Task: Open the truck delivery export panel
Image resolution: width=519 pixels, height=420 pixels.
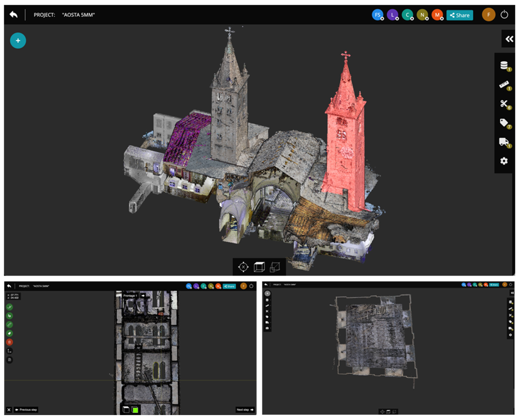Action: tap(504, 142)
